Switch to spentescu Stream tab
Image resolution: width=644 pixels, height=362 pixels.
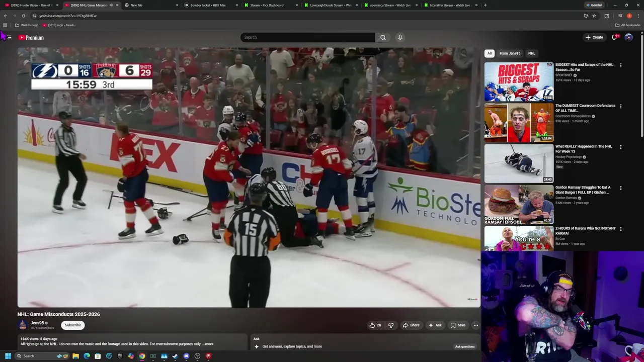390,5
